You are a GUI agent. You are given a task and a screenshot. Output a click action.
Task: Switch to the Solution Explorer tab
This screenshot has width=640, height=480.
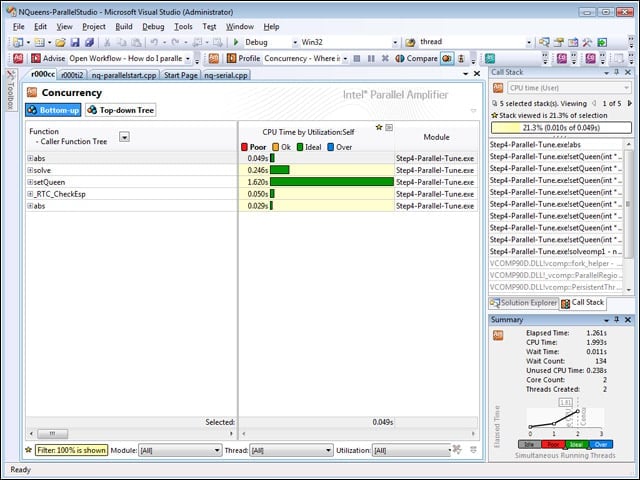524,303
